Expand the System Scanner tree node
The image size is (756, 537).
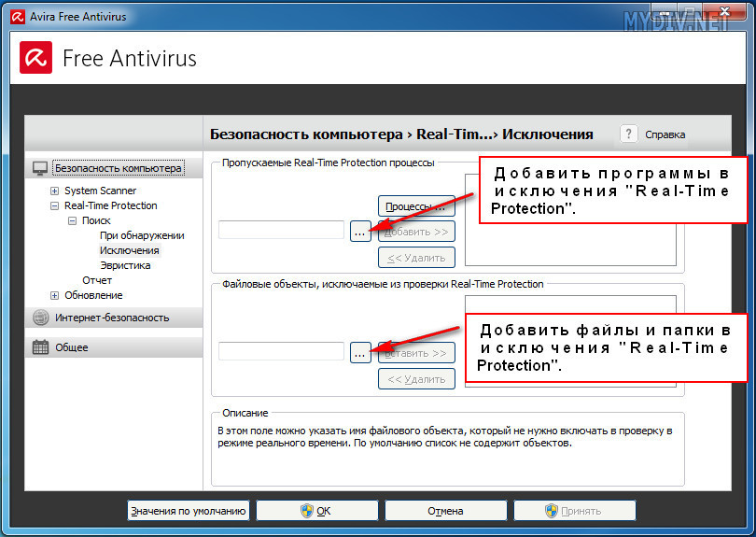point(55,191)
